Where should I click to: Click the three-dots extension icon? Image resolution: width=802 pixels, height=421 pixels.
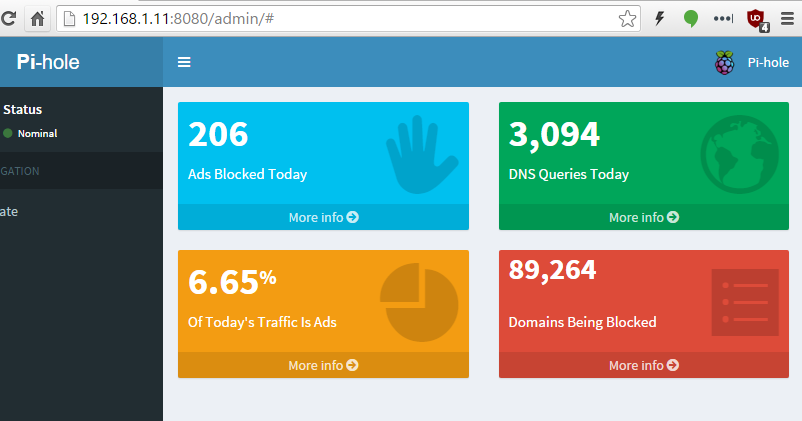click(x=723, y=19)
